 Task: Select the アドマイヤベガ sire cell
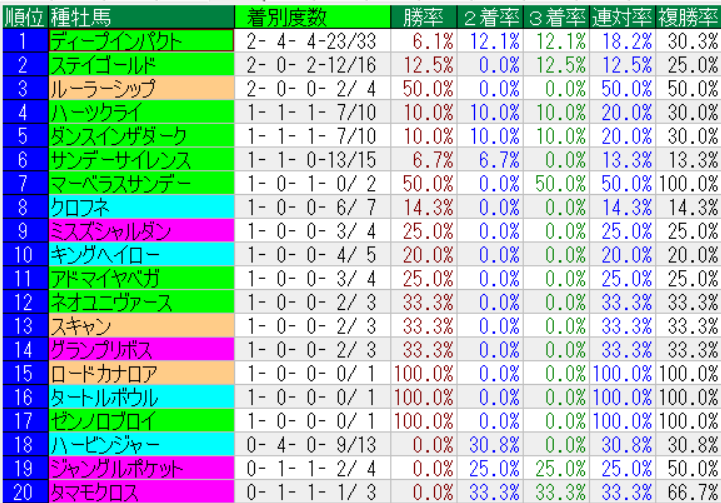tap(141, 279)
